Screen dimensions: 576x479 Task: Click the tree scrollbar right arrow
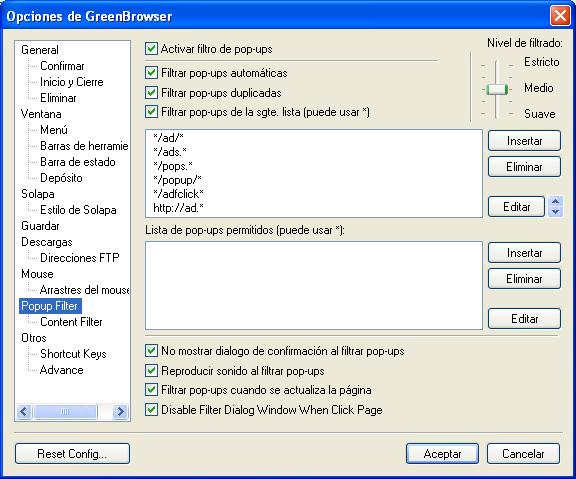(120, 411)
